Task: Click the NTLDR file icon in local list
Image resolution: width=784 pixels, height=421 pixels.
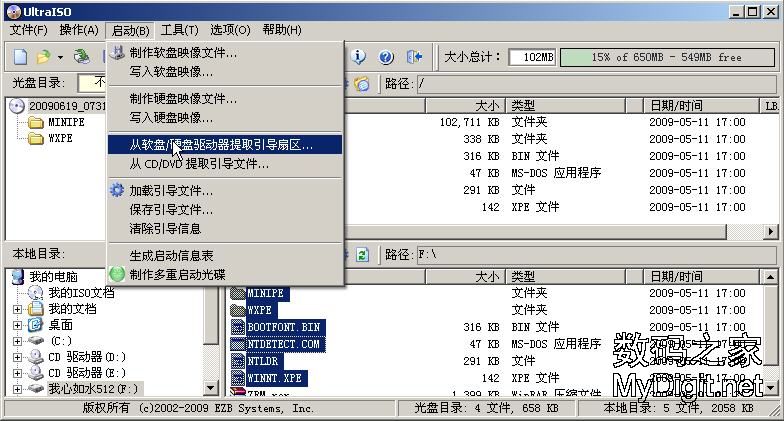Action: [238, 361]
